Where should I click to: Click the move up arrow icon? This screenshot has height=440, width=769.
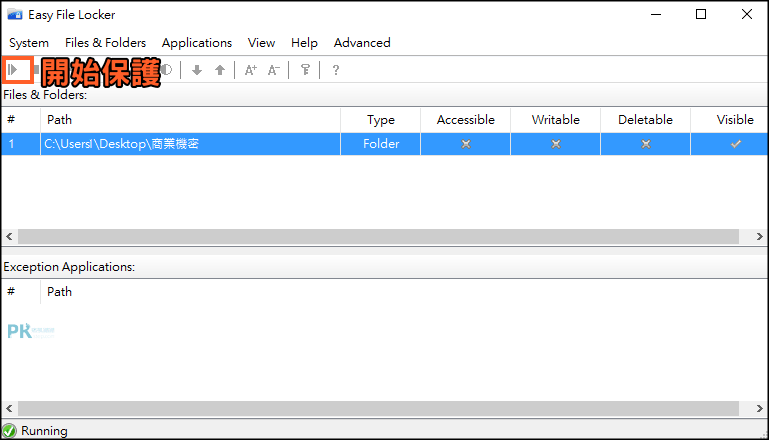(x=220, y=70)
